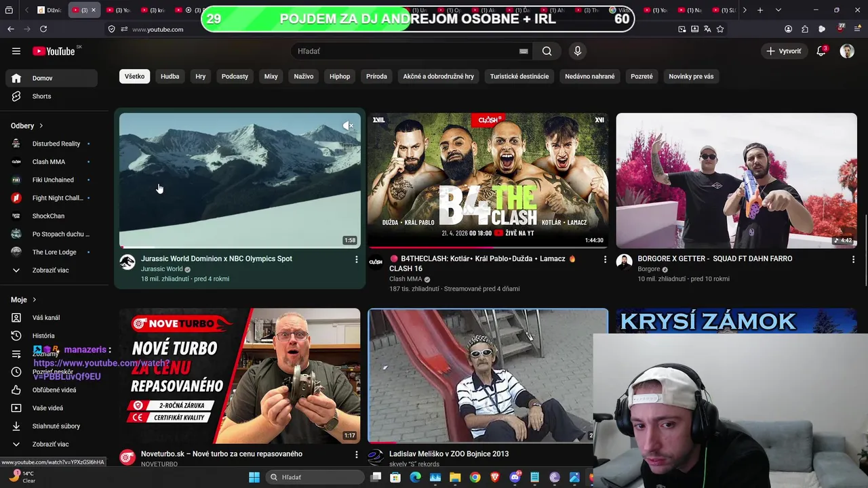This screenshot has width=868, height=488.
Task: Select the Naživo filter chip
Action: (x=304, y=77)
